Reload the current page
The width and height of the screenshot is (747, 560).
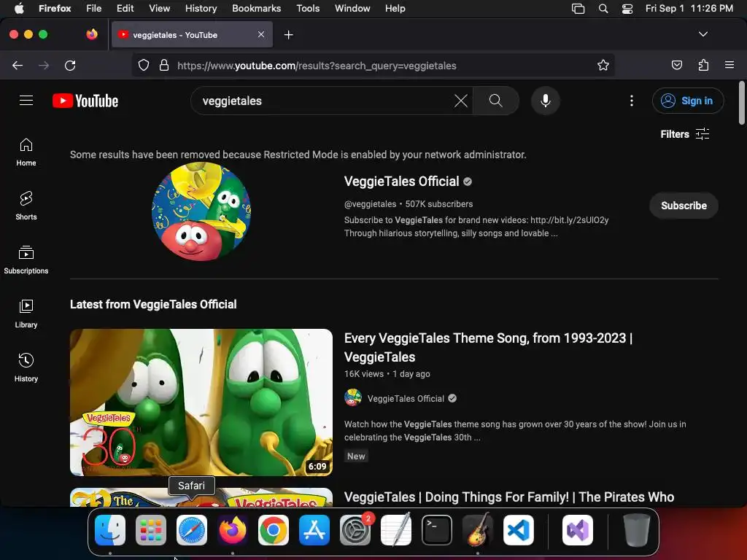(70, 65)
